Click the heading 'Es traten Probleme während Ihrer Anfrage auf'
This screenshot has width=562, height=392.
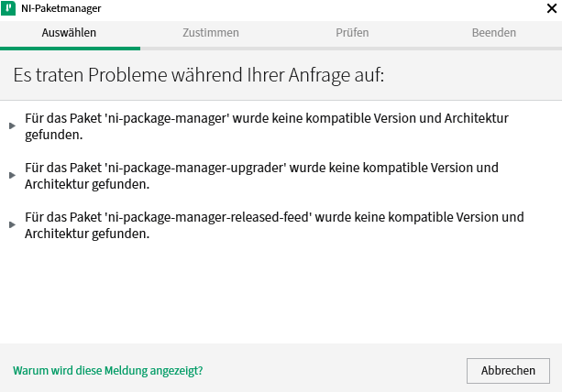[x=198, y=75]
